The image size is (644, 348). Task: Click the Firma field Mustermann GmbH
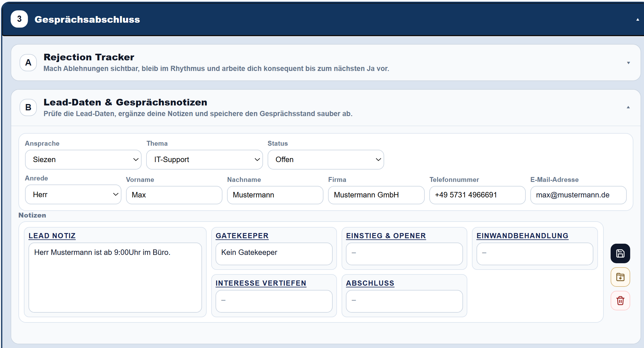coord(376,195)
